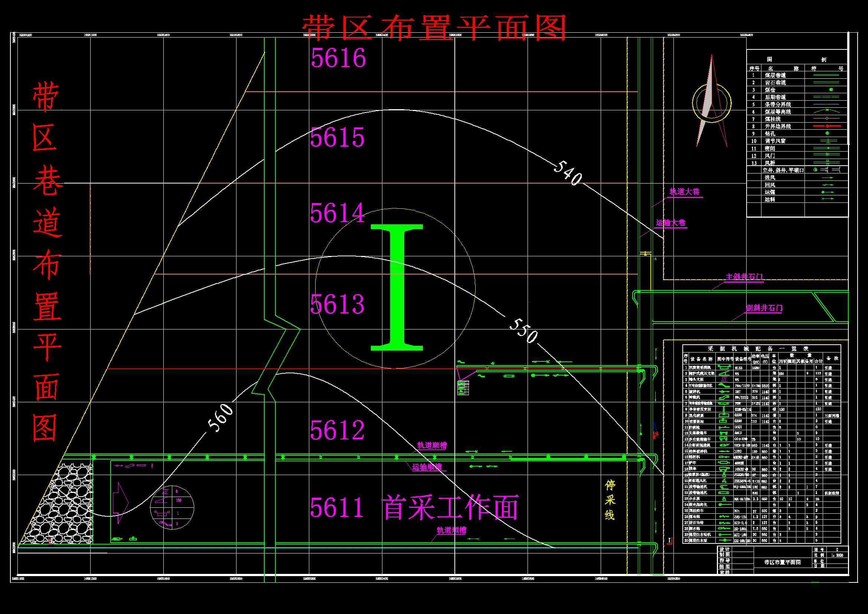Select the magenta panel label 5615
Viewport: 868px width, 614px height.
pyautogui.click(x=337, y=137)
